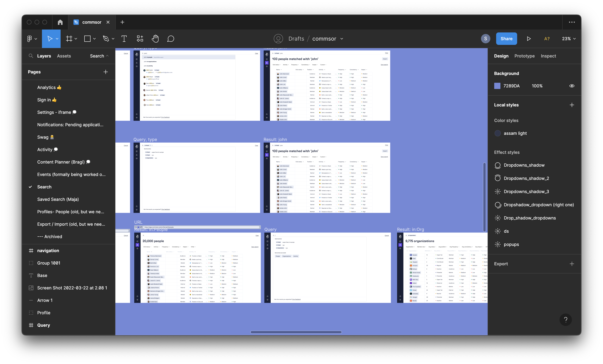Close the commsor tab
Image resolution: width=603 pixels, height=364 pixels.
[x=108, y=22]
